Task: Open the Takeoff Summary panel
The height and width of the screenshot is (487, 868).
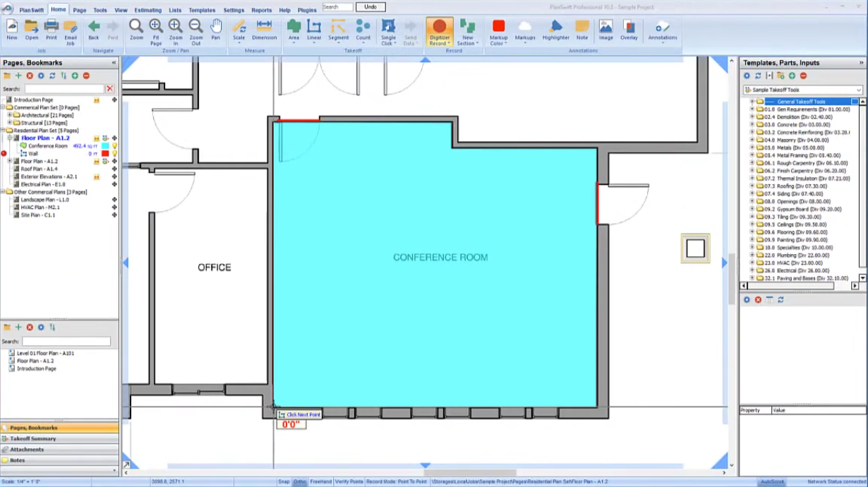Action: coord(59,438)
